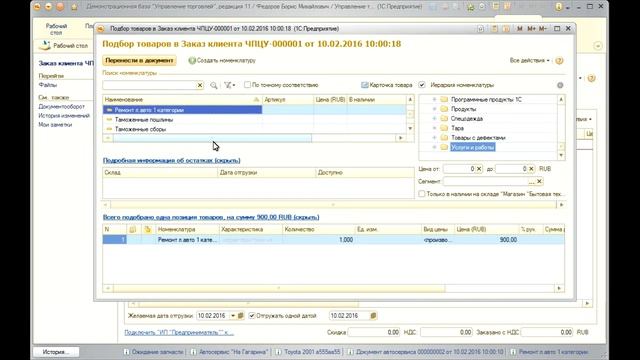640x360 pixels.
Task: Toggle Отгружать одной датой checkbox
Action: click(252, 316)
